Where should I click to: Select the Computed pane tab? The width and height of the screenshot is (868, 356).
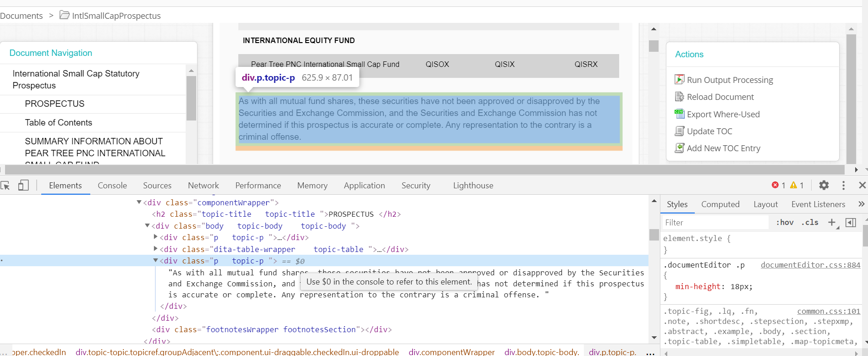pyautogui.click(x=720, y=204)
